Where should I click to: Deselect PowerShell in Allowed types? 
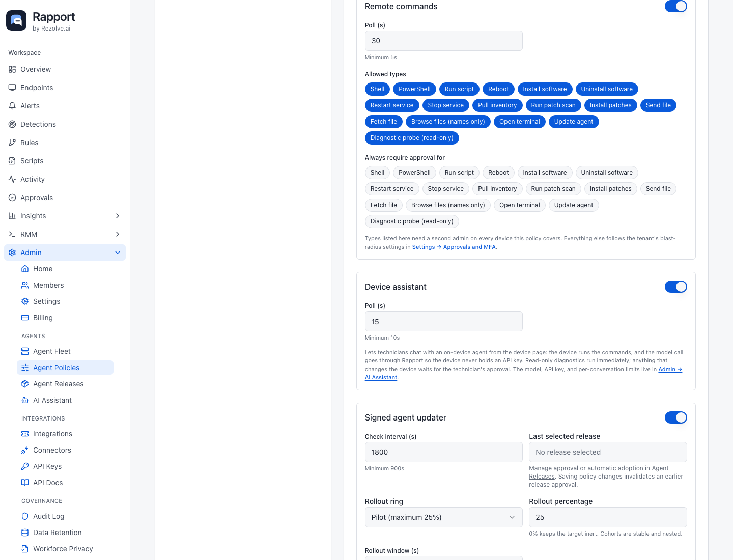click(x=414, y=89)
